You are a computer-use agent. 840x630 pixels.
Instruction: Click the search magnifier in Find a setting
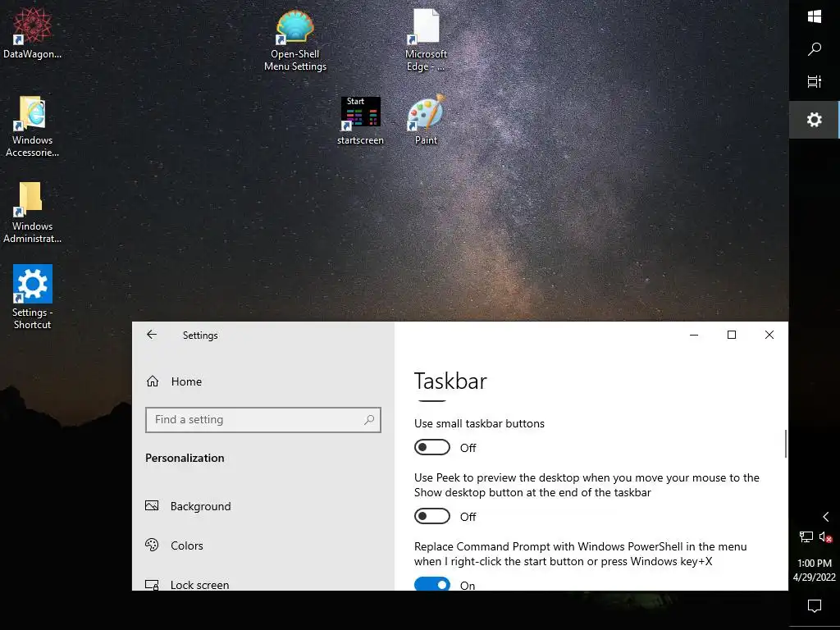[369, 419]
